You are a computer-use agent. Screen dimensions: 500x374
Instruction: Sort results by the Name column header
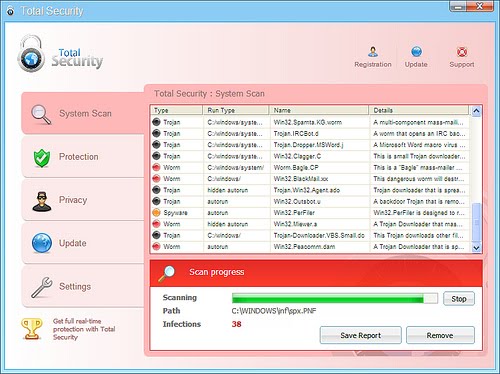319,110
